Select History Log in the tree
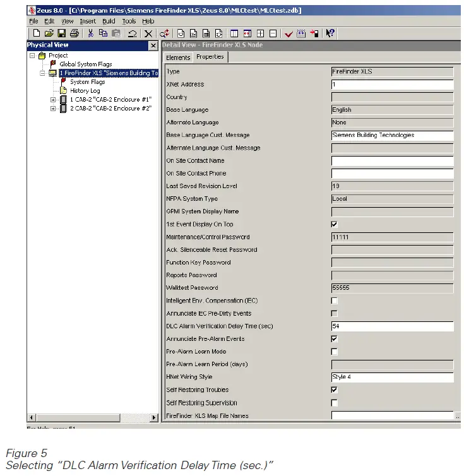Screen dimensions: 464x476 [85, 91]
